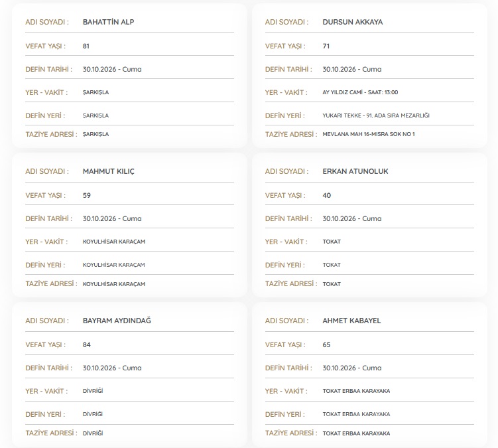The width and height of the screenshot is (498, 448).
Task: Click the DEFİN YERİ label in Bayram Aydındağ's card
Action: click(45, 415)
